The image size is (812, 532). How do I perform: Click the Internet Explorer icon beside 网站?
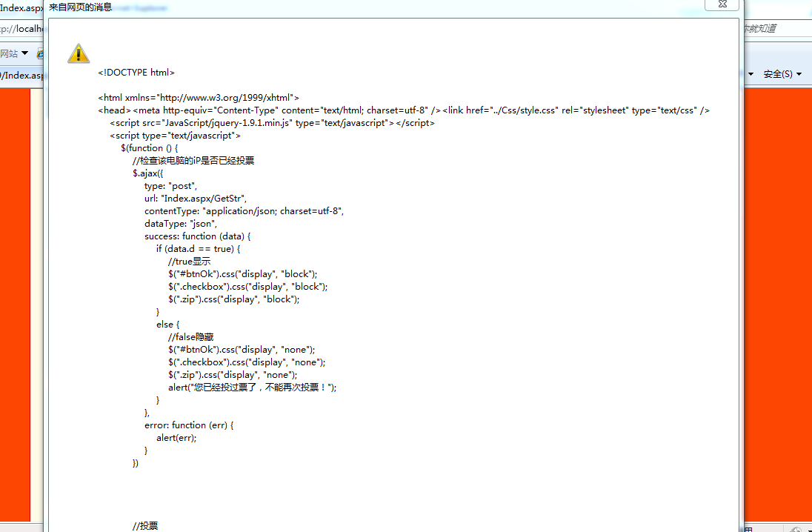coord(41,53)
